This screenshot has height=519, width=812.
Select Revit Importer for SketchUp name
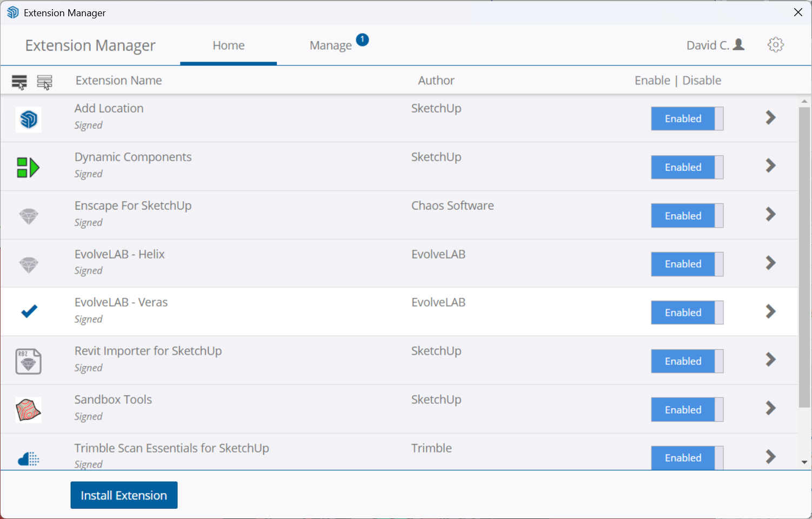click(x=148, y=351)
